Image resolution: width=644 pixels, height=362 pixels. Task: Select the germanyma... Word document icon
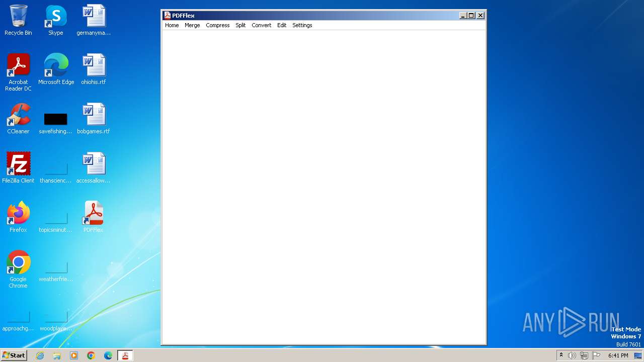pyautogui.click(x=94, y=20)
